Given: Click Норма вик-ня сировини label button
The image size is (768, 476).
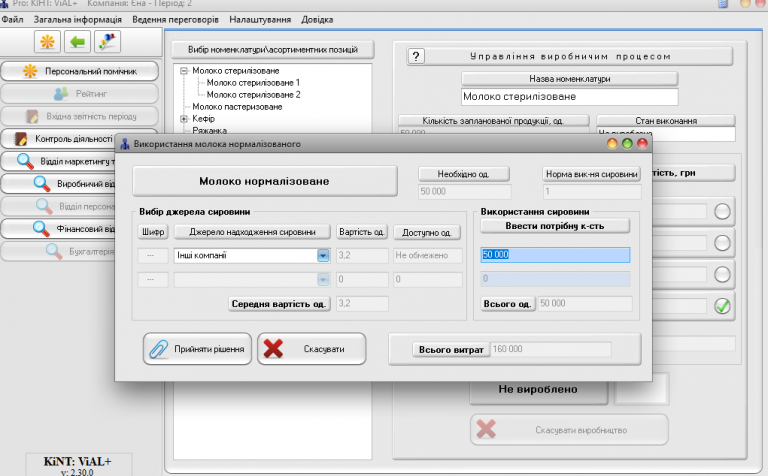Looking at the screenshot, I should (x=592, y=174).
